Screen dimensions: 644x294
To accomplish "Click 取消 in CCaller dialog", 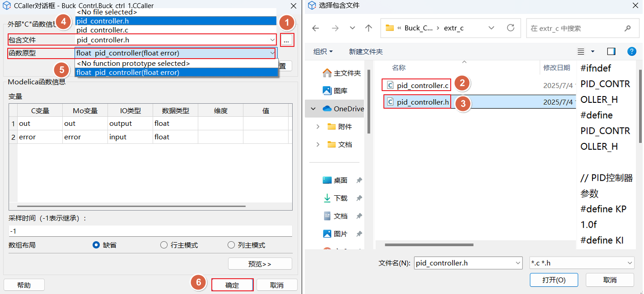I will coord(277,285).
